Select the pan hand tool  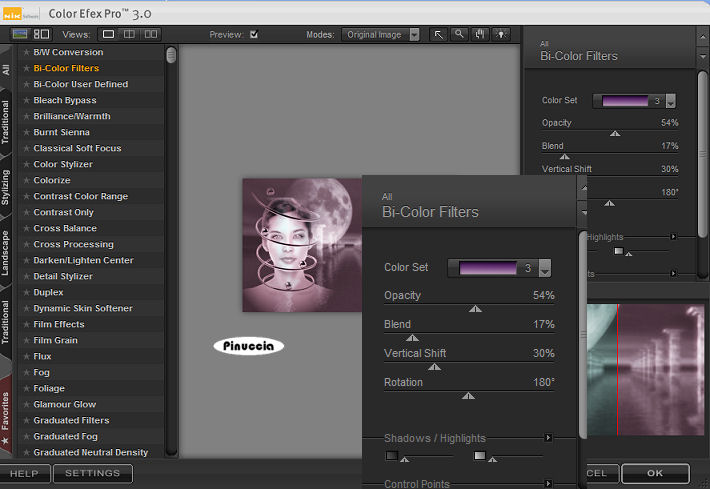(x=479, y=34)
